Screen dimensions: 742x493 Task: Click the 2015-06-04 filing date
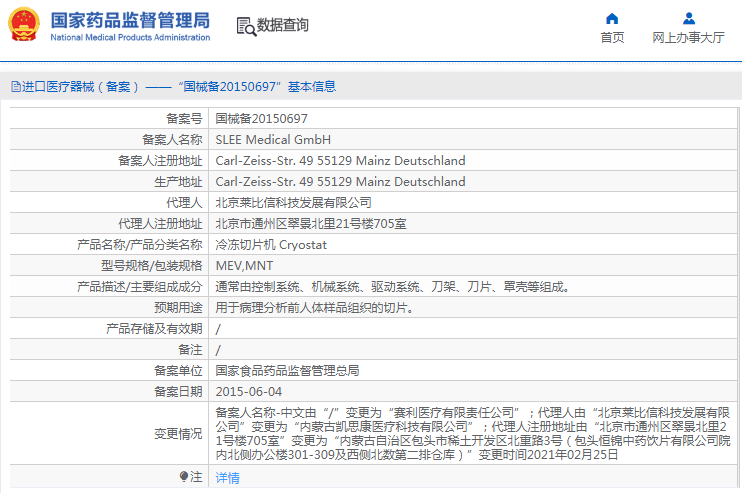pyautogui.click(x=249, y=391)
